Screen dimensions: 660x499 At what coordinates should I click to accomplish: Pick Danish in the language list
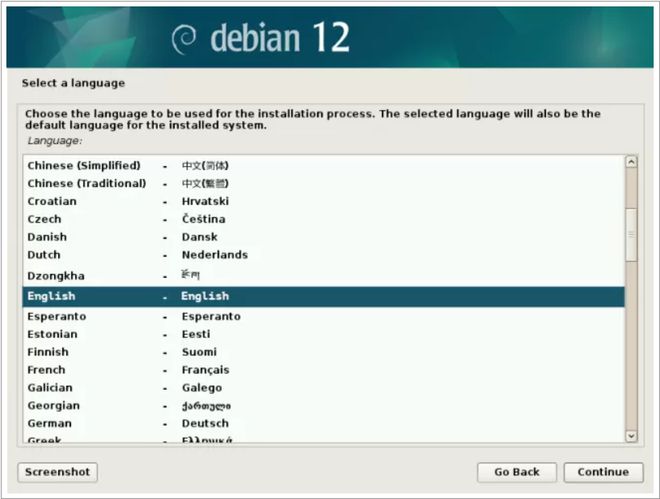click(323, 237)
